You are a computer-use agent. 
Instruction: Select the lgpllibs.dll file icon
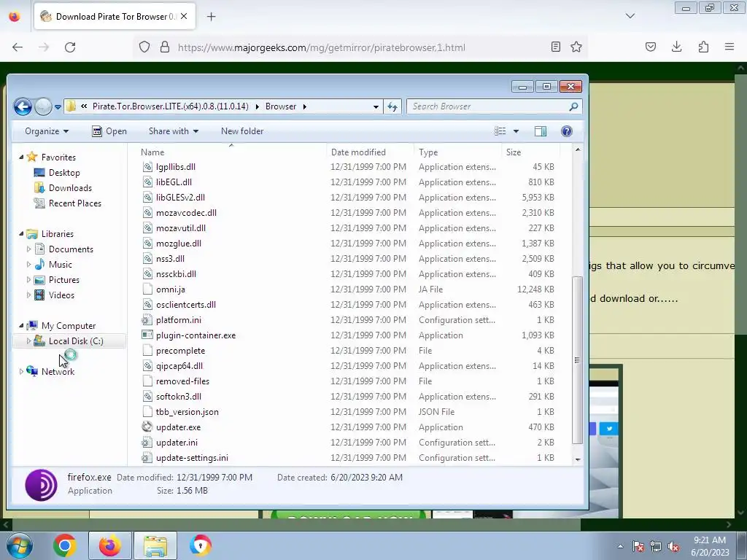pyautogui.click(x=147, y=167)
